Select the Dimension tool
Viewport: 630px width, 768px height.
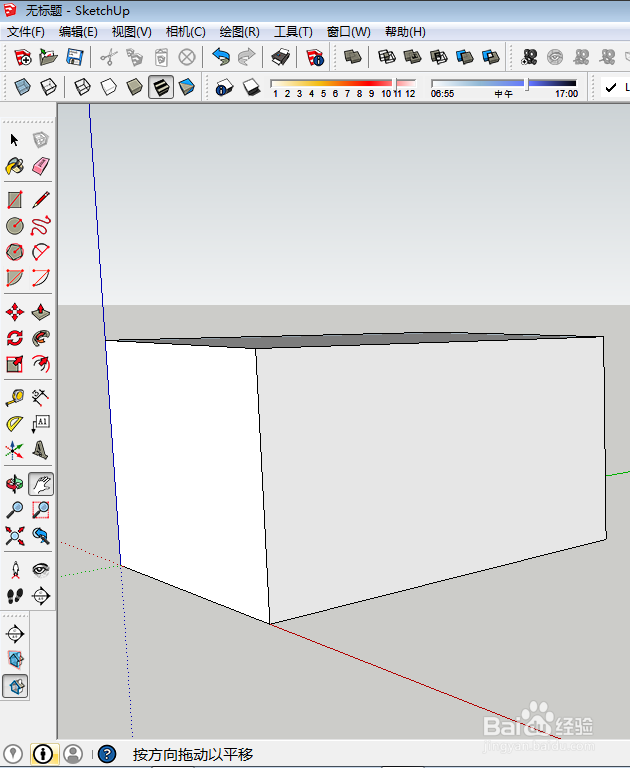(x=41, y=397)
